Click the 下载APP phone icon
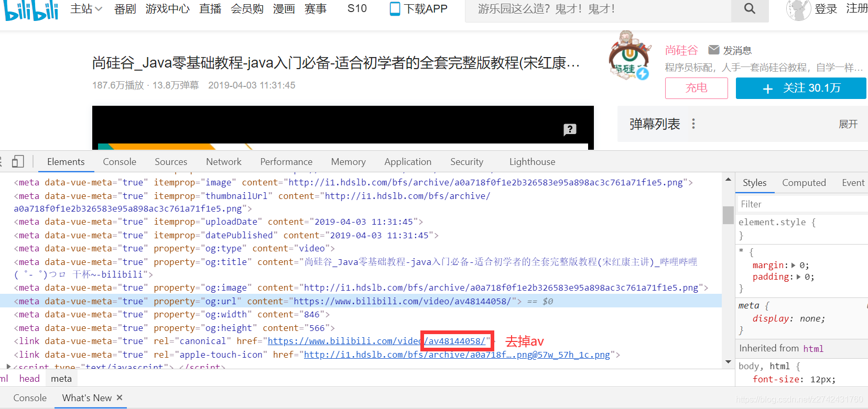This screenshot has height=409, width=868. click(x=395, y=9)
